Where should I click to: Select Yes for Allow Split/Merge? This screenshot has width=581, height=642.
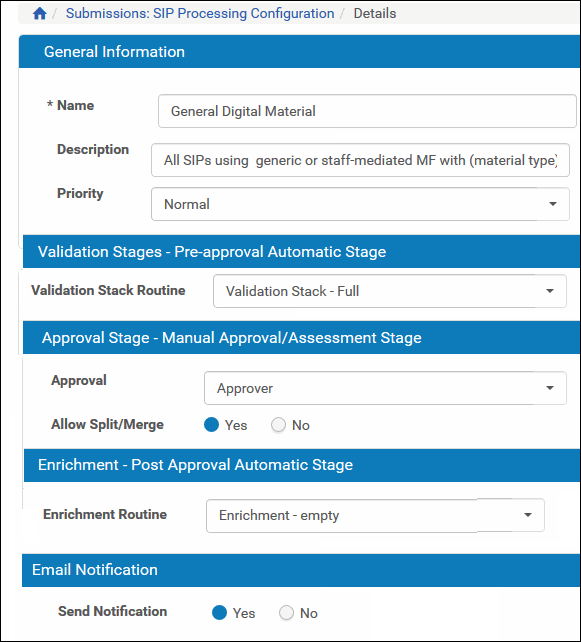click(x=211, y=425)
